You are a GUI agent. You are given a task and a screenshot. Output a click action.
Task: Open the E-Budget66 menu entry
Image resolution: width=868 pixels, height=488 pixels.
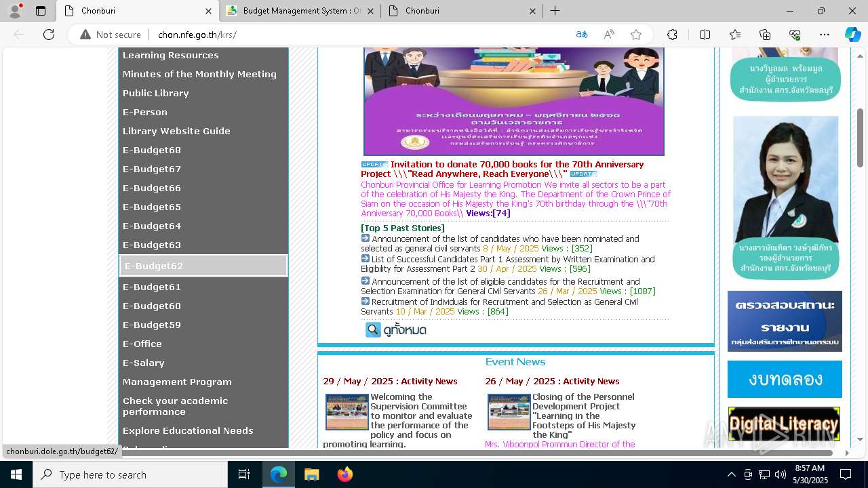152,188
